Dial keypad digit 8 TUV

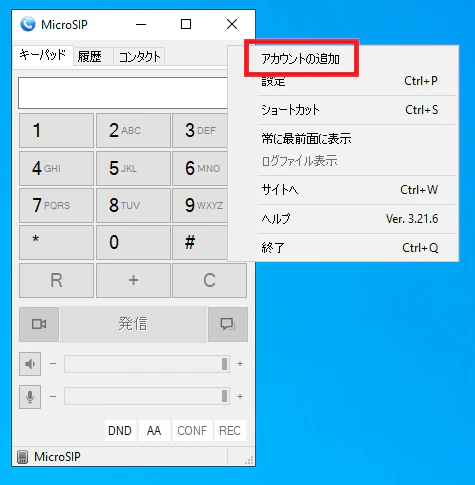pos(133,205)
